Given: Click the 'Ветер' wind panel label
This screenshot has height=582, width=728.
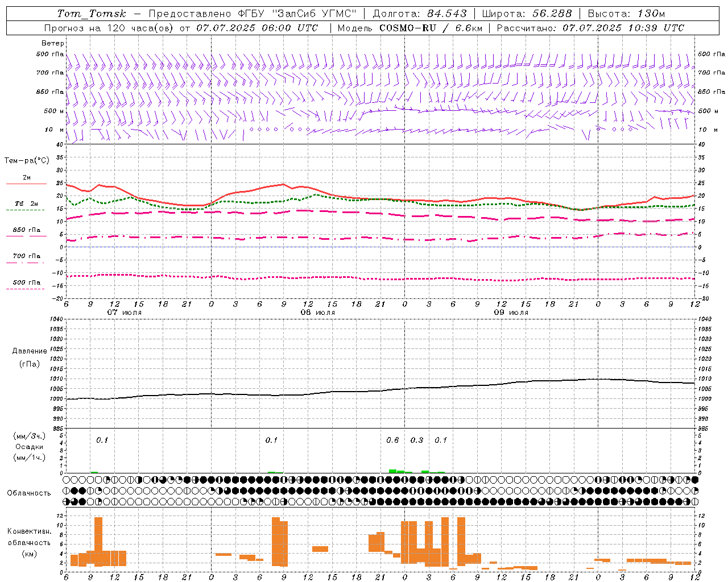Looking at the screenshot, I should pyautogui.click(x=52, y=43).
